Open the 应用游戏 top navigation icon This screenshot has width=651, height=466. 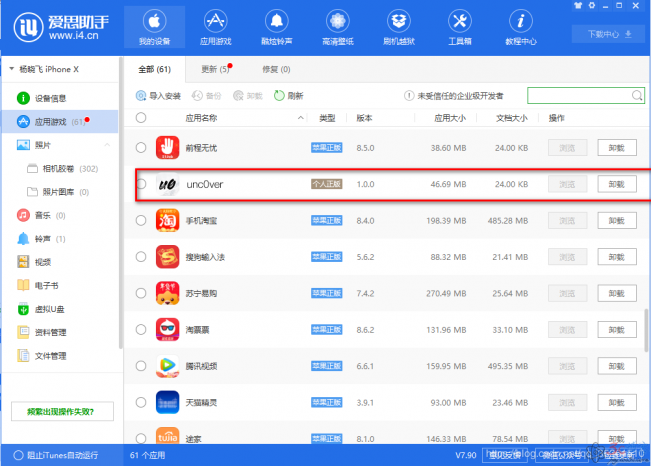tap(215, 27)
